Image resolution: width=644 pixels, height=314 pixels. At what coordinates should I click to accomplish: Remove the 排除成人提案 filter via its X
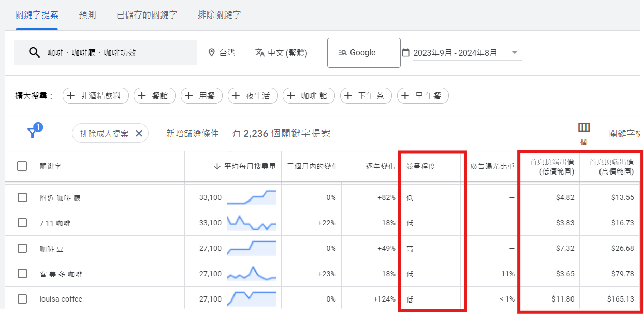tap(138, 133)
